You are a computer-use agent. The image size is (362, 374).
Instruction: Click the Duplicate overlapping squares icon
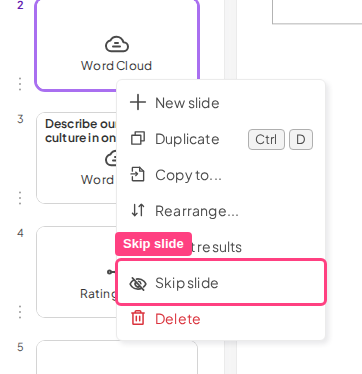138,138
